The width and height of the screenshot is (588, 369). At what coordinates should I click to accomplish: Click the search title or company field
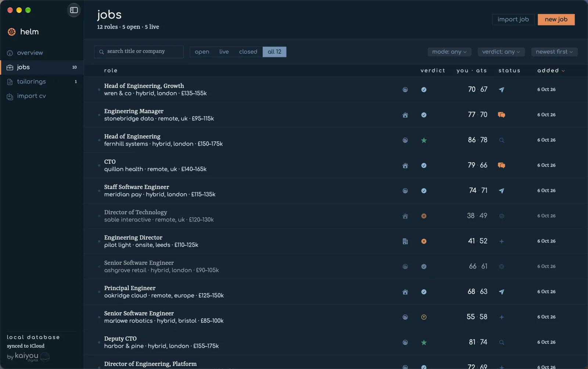click(x=139, y=52)
